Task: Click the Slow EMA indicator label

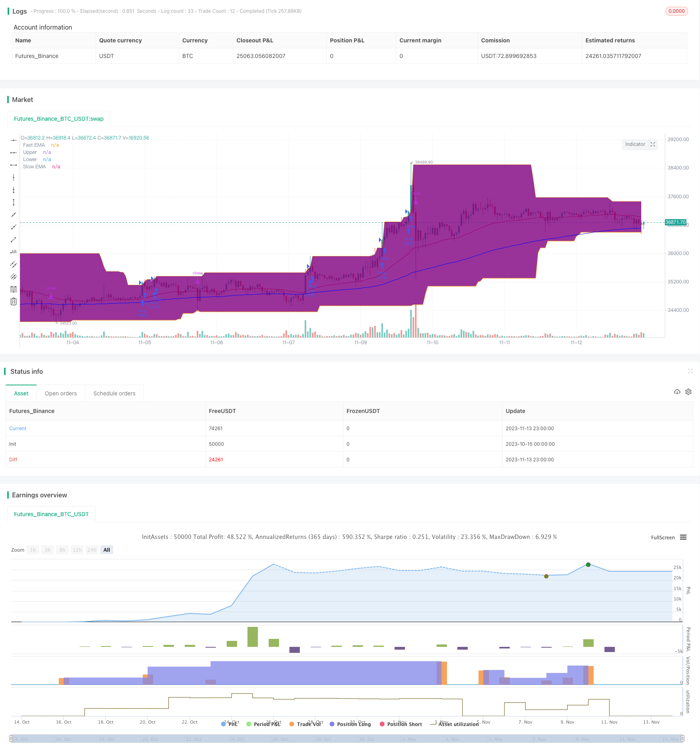Action: pyautogui.click(x=34, y=167)
